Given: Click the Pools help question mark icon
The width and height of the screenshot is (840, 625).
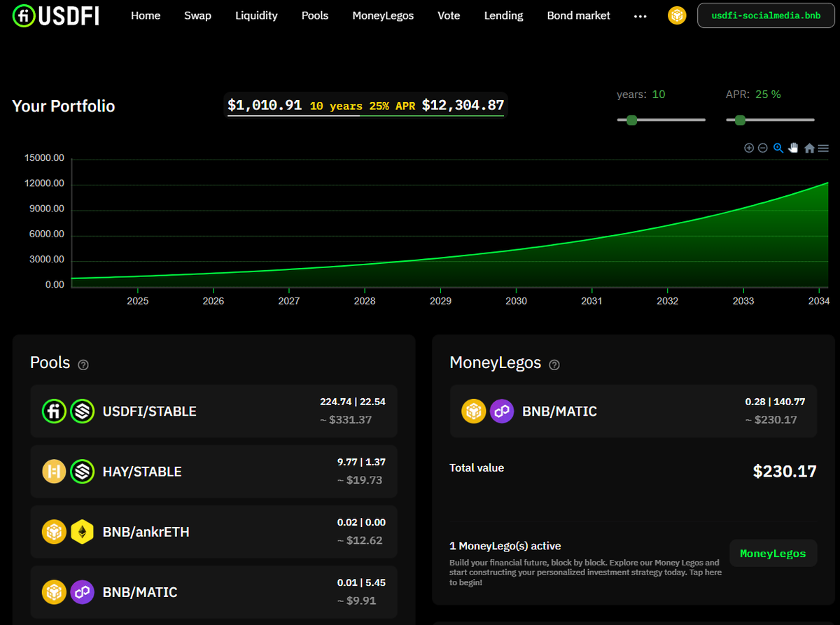Looking at the screenshot, I should pyautogui.click(x=83, y=365).
